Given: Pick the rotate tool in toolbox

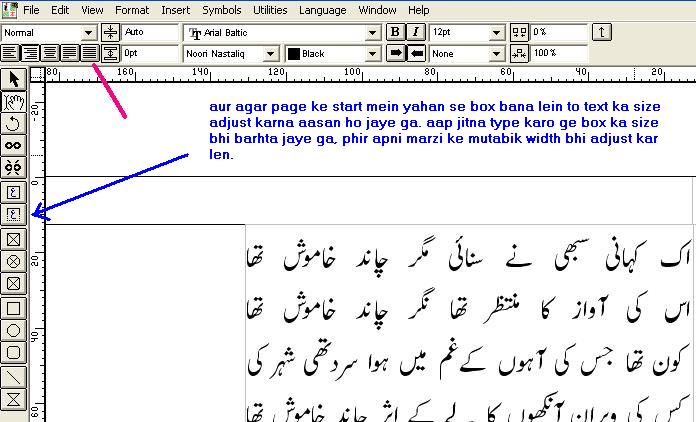Looking at the screenshot, I should [x=13, y=123].
